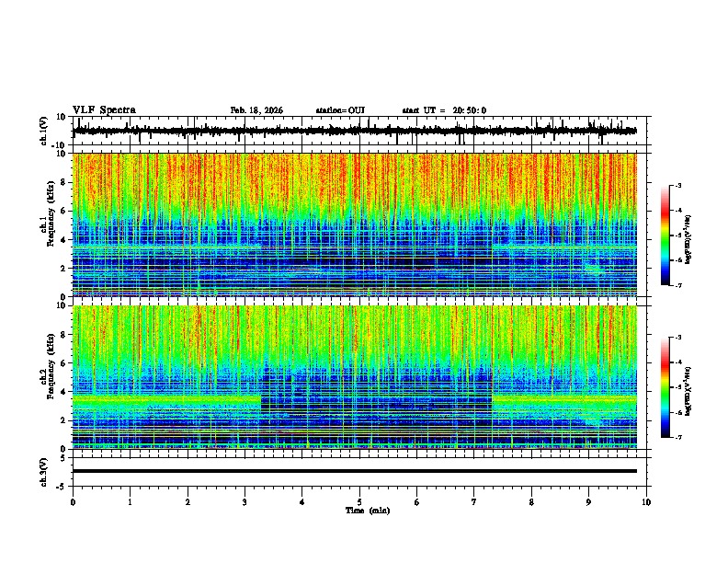Click the ch.1 spectrogram color scale bar
The image size is (728, 563).
click(x=665, y=236)
